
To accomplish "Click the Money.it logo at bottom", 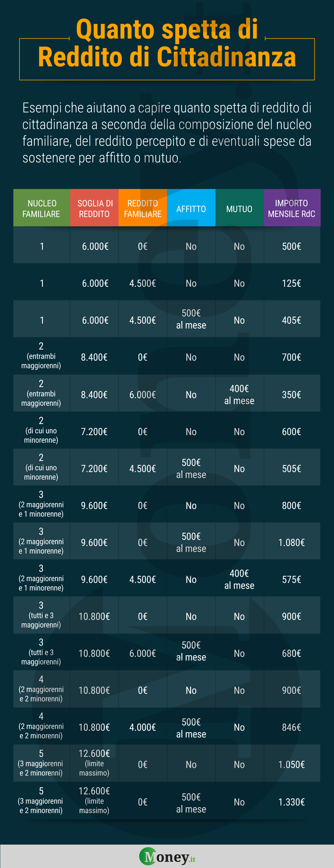I will tap(167, 857).
